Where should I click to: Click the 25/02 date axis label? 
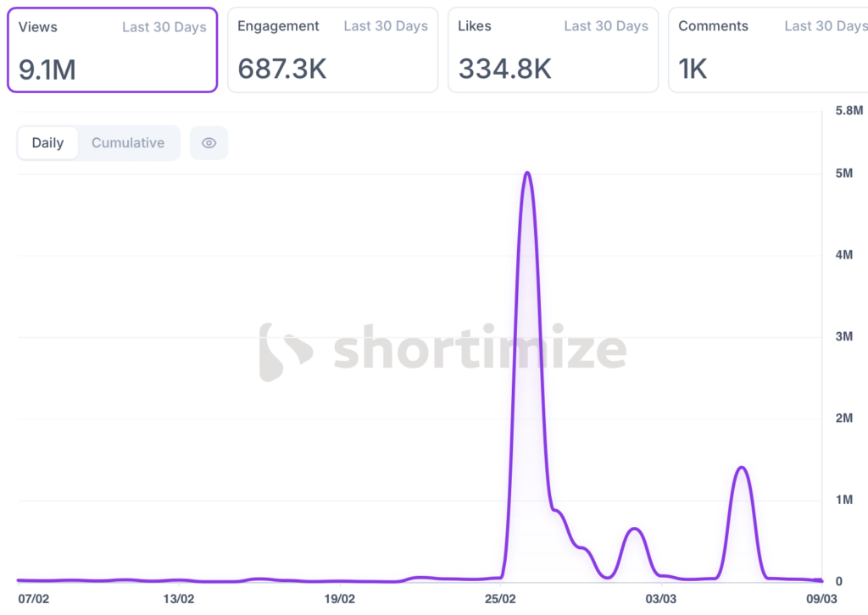(x=501, y=599)
